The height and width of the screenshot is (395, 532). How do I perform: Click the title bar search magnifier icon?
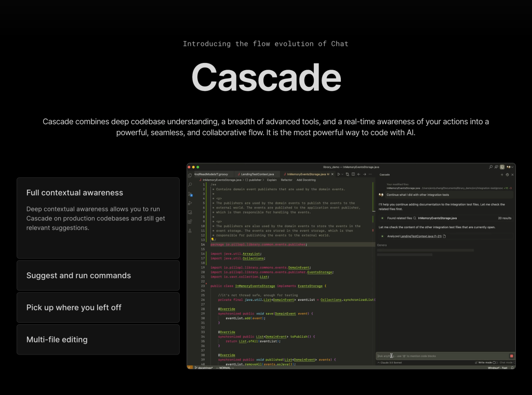point(490,167)
